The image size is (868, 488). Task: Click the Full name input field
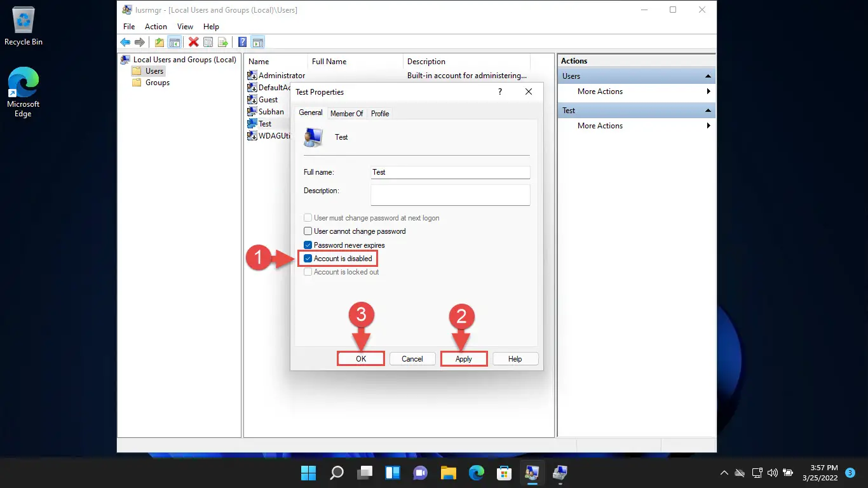pos(451,172)
